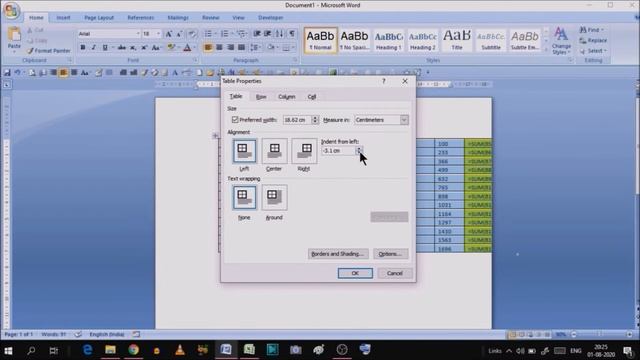Toggle Show/Hide paragraph marks
The image size is (640, 360).
coord(292,34)
